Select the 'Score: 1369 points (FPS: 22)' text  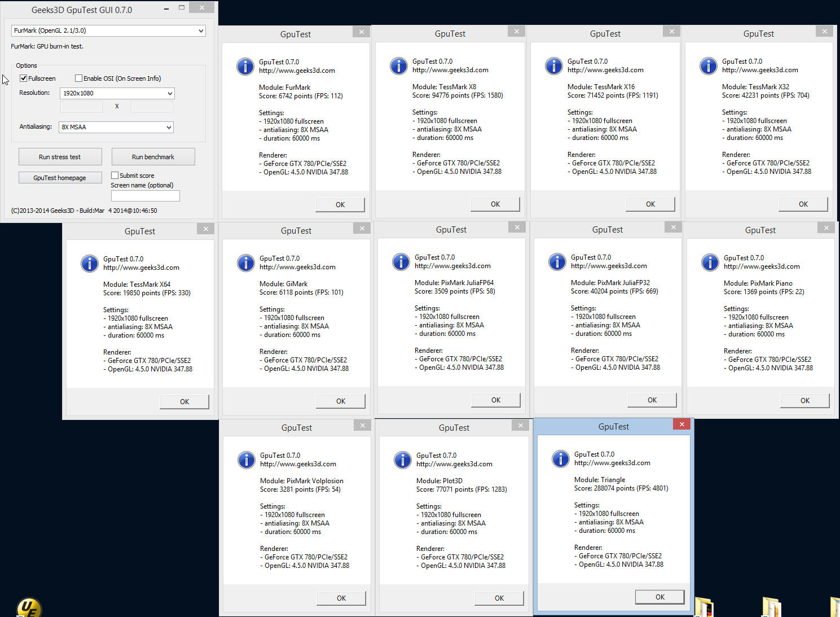point(764,292)
